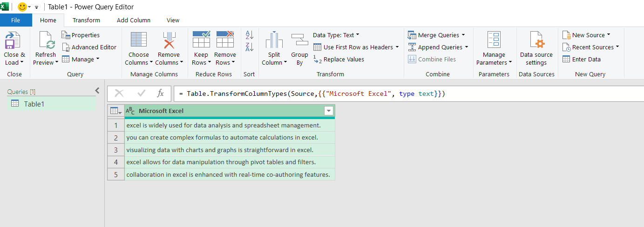Select row number 1
Image resolution: width=644 pixels, height=227 pixels.
click(115, 126)
